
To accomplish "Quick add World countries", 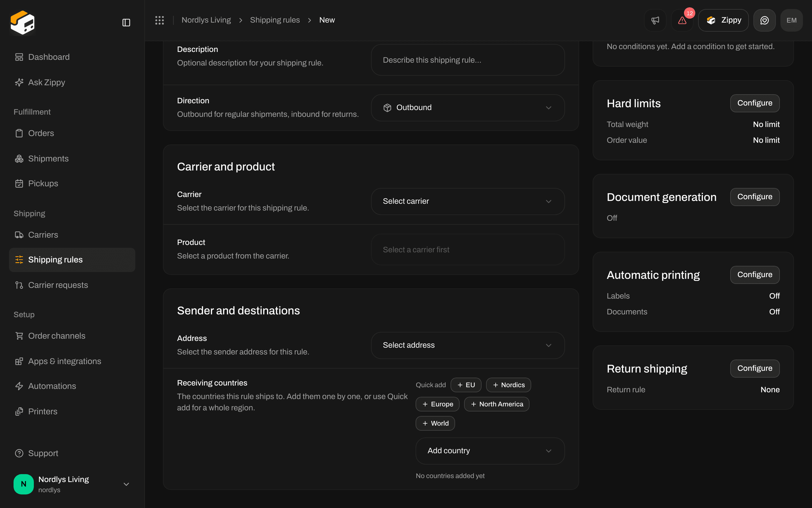I will pos(435,423).
